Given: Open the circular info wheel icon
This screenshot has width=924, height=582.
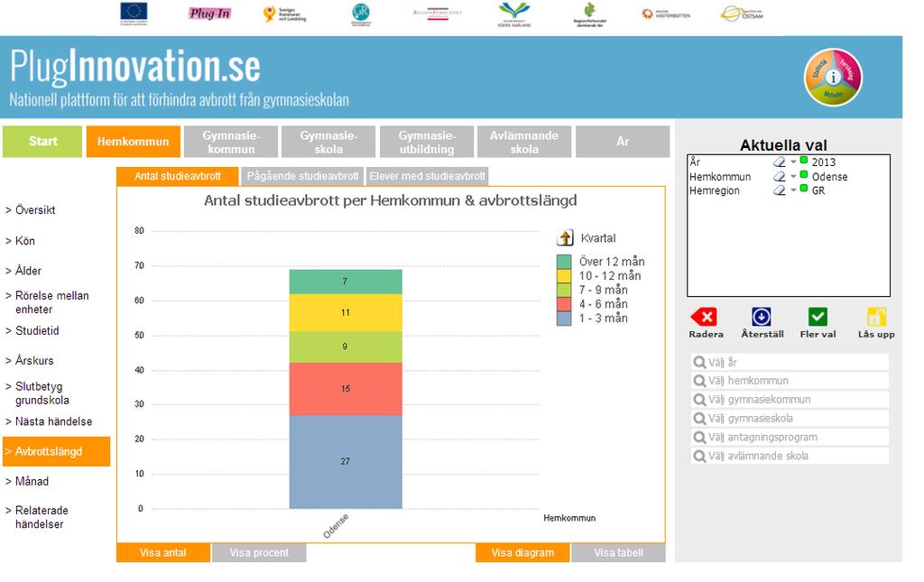Looking at the screenshot, I should point(833,78).
